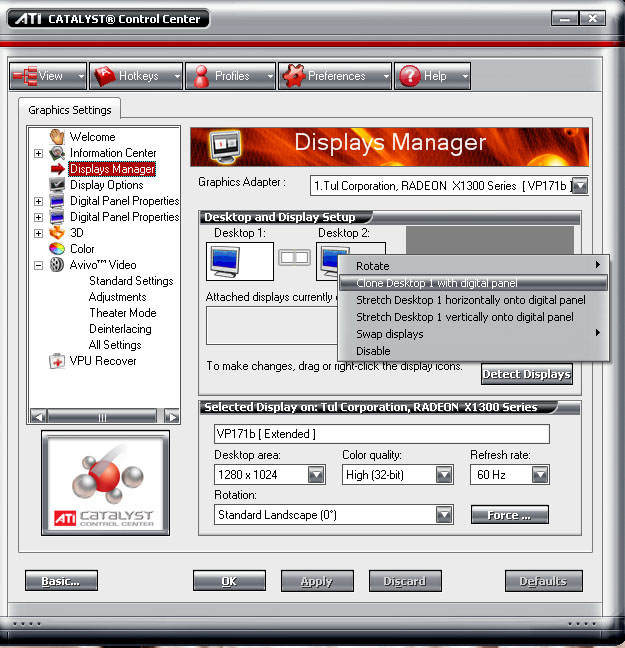
Task: Collapse the Avivo Video tree node
Action: (x=38, y=265)
